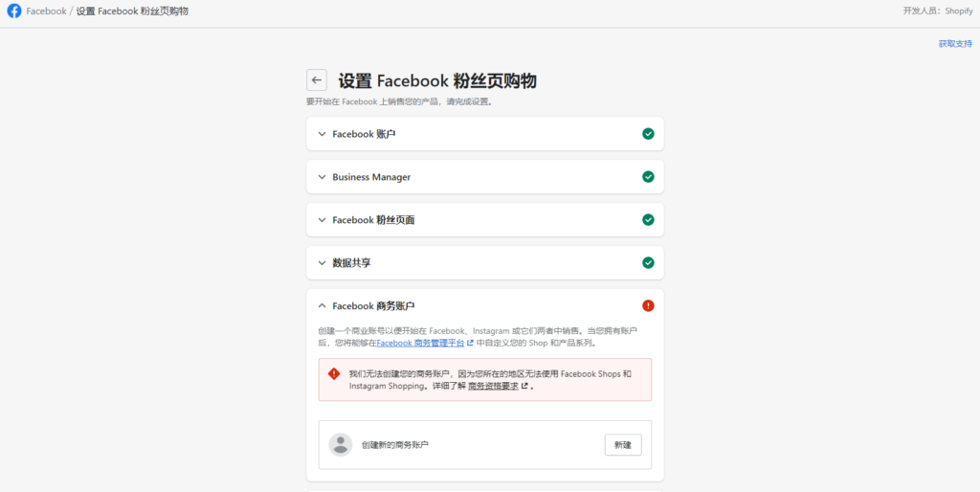
Task: Expand the Business Manager section chevron
Action: [322, 177]
